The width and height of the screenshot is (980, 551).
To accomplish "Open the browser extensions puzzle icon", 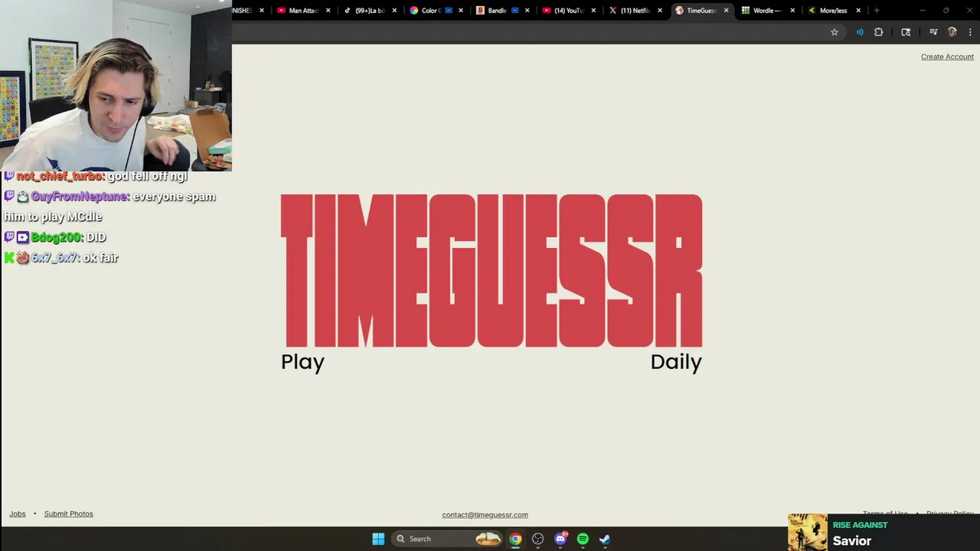I will [878, 32].
